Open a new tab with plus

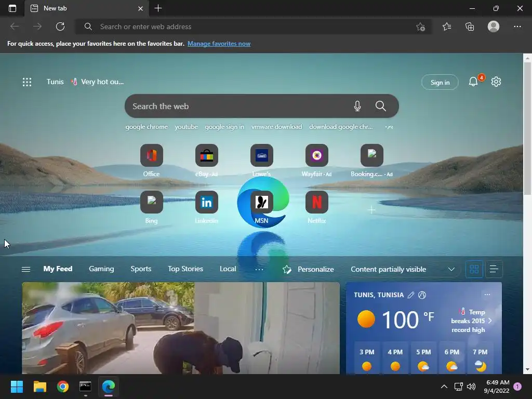[158, 8]
